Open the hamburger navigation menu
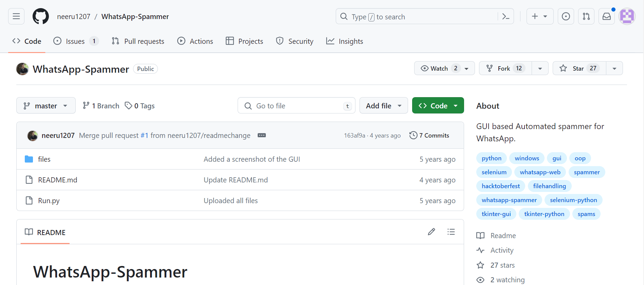 click(x=16, y=16)
